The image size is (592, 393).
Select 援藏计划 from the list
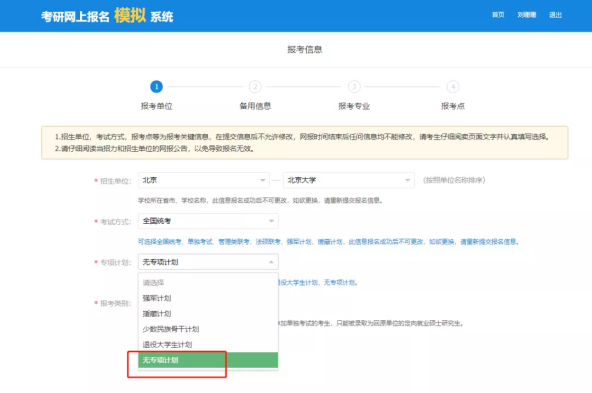[x=208, y=314]
